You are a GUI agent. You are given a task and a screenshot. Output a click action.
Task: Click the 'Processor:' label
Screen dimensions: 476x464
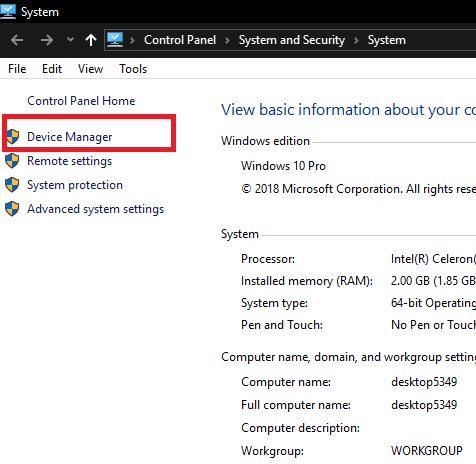click(x=268, y=259)
